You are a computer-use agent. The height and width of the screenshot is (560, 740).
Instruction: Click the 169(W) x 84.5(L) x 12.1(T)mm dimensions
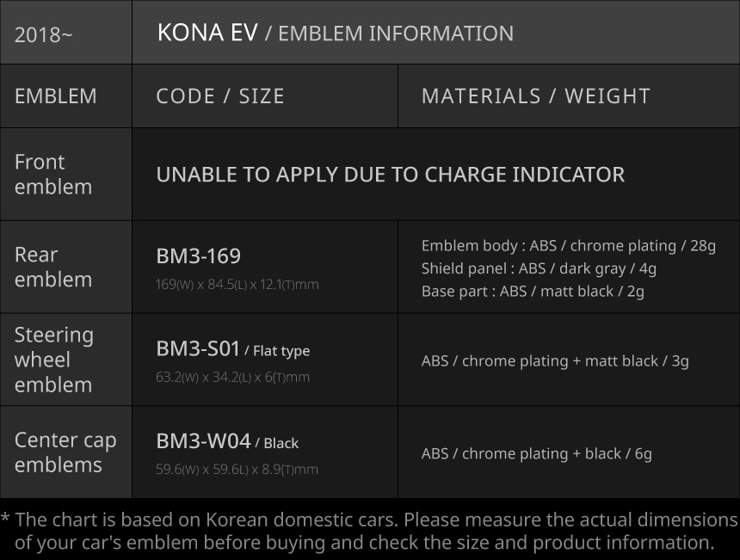click(237, 284)
